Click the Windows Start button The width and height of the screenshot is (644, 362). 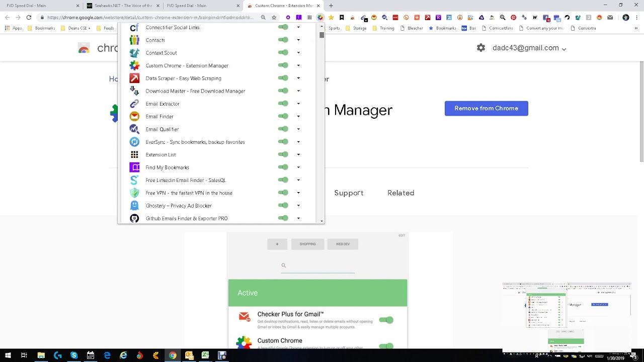click(8, 355)
